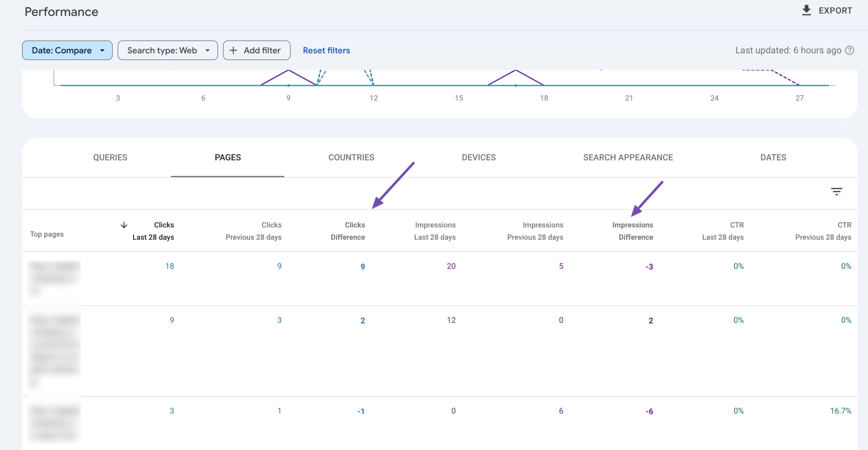Expand the Search type: Web dropdown

(x=167, y=50)
